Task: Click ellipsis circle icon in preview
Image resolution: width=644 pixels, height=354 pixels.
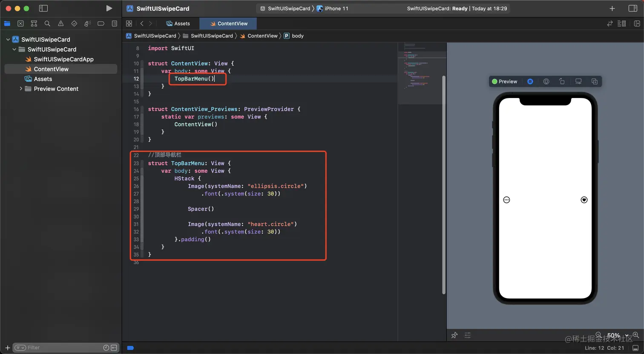Action: click(506, 200)
